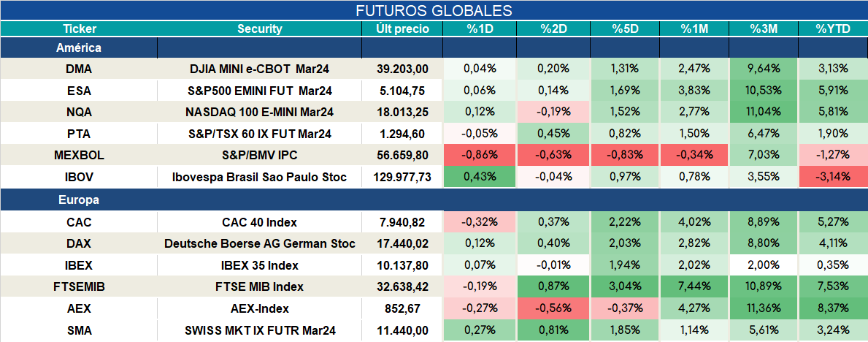Click the Ticker column header
868x342 pixels.
point(79,29)
